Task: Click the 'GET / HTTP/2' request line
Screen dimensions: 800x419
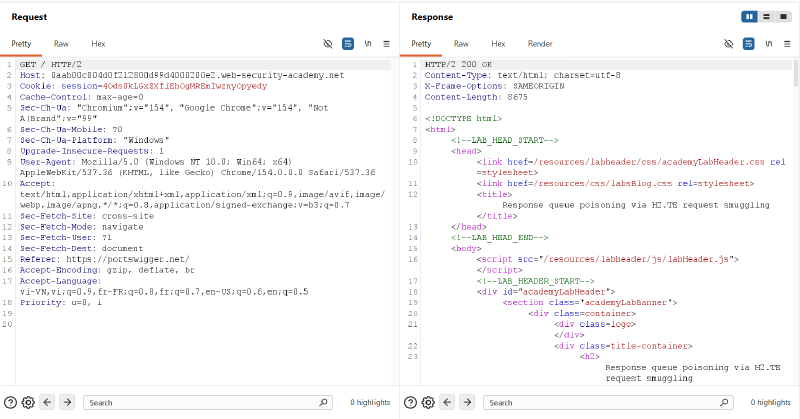Action: (51, 64)
